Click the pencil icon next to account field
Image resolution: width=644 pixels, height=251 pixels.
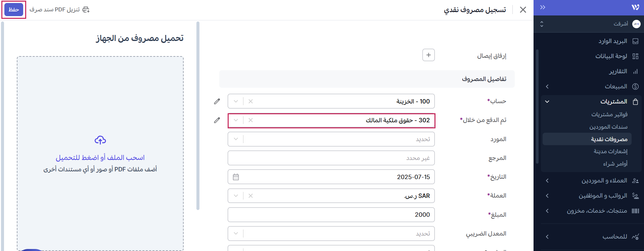click(x=217, y=101)
